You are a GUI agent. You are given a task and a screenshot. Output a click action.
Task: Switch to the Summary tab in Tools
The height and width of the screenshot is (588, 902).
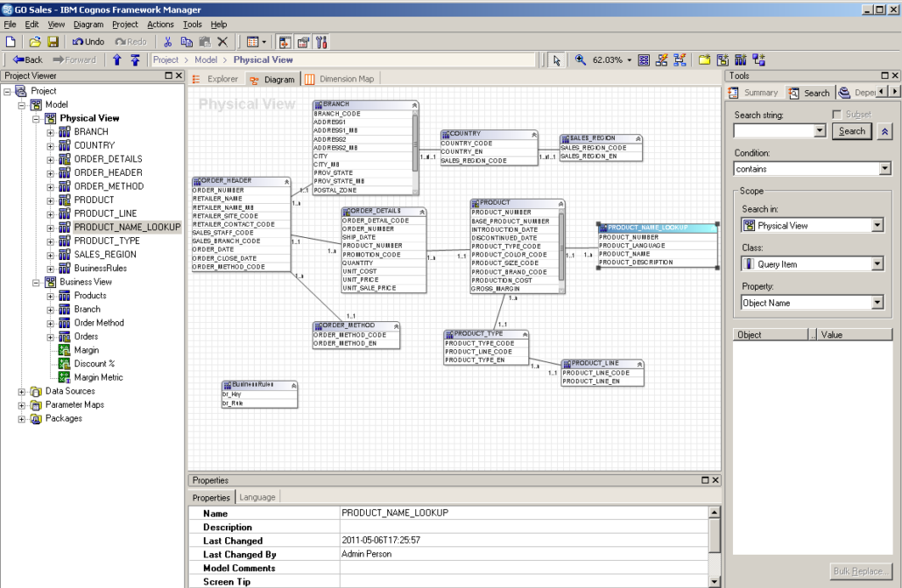tap(753, 93)
